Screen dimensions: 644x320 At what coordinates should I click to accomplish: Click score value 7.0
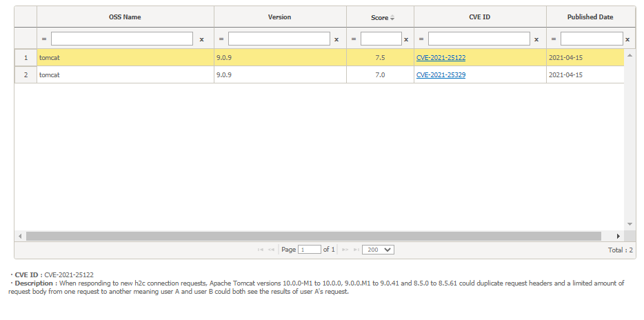(x=380, y=75)
